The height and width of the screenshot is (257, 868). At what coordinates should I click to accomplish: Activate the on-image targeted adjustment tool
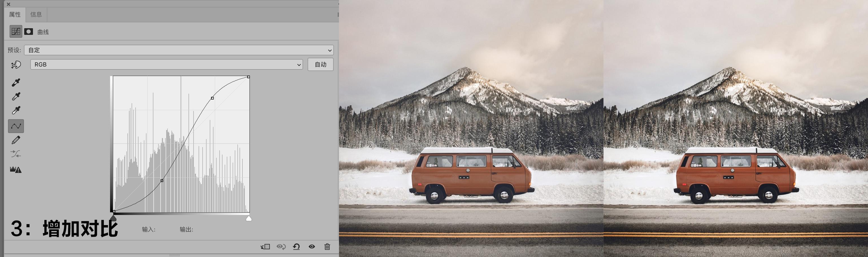click(16, 64)
